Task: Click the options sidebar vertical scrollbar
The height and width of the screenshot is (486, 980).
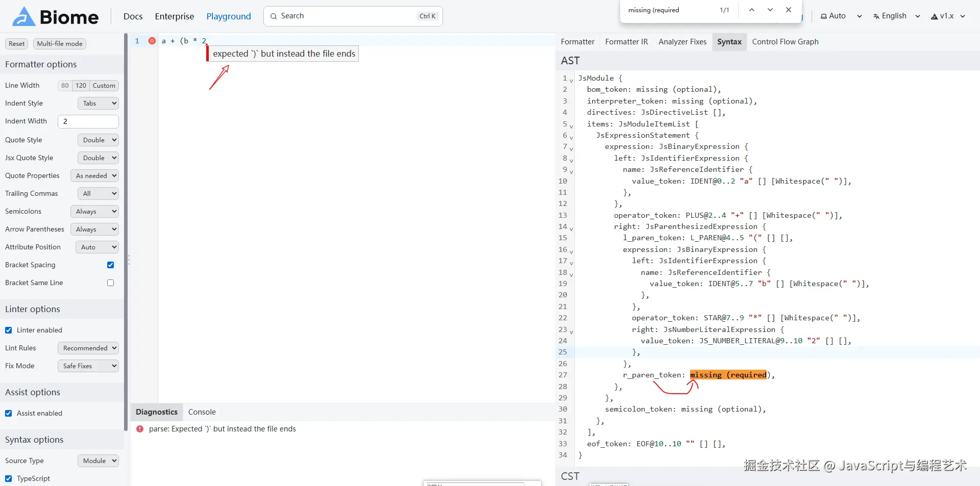Action: click(x=126, y=232)
